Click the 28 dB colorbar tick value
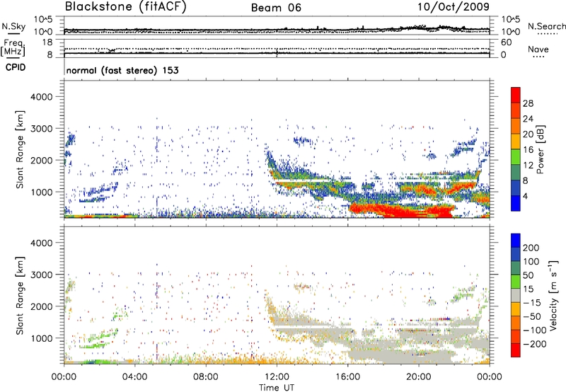The height and width of the screenshot is (392, 566). [x=528, y=103]
